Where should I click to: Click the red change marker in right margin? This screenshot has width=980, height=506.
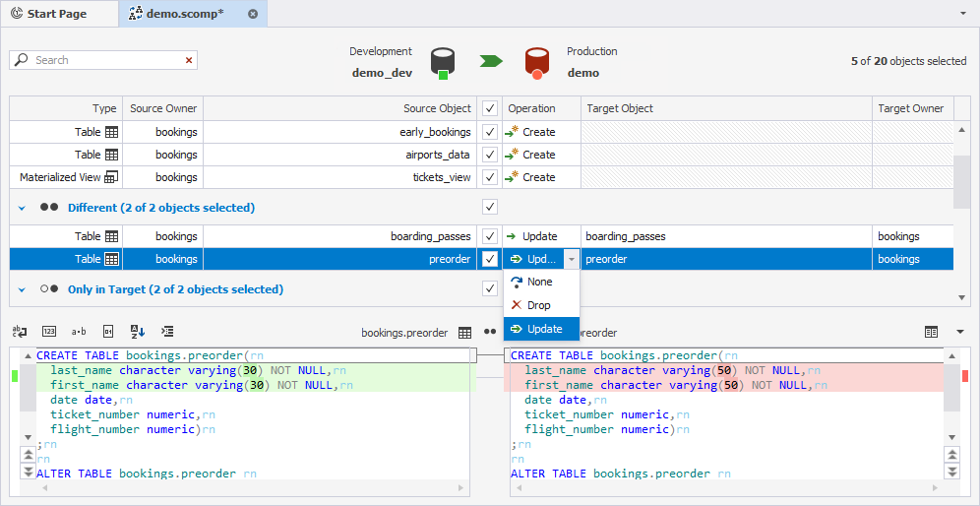(x=965, y=376)
